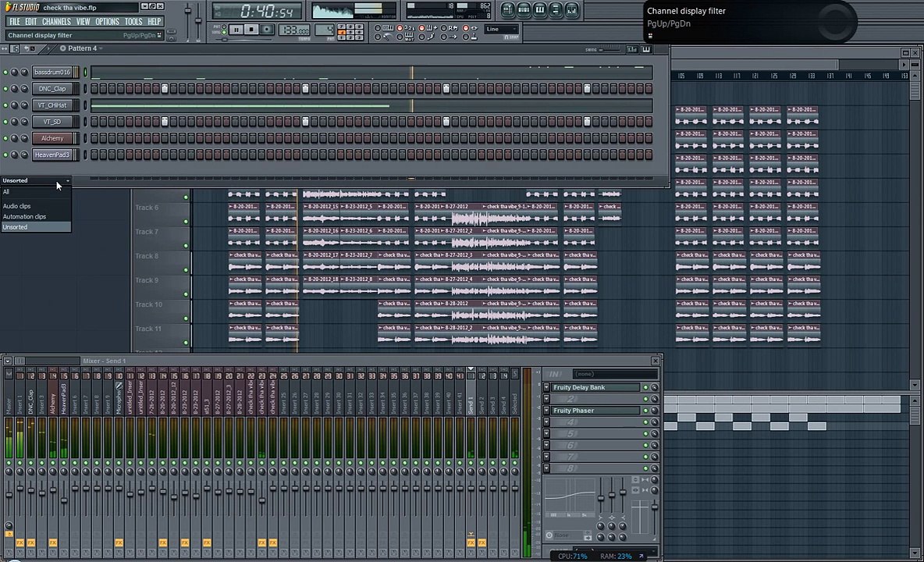Disable the Fruity Delay Bank effect LED
The height and width of the screenshot is (562, 924).
(x=645, y=388)
